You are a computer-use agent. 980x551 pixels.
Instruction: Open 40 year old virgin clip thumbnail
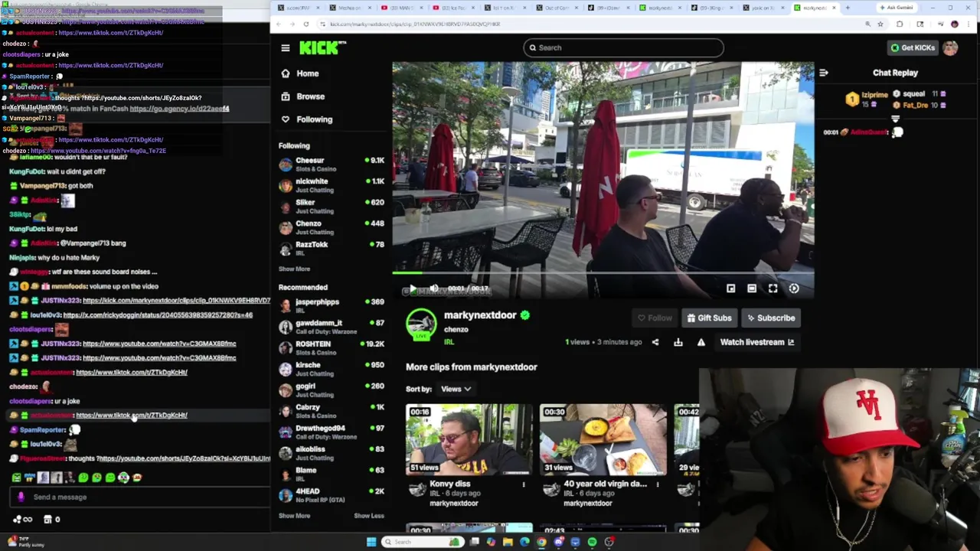click(x=603, y=440)
